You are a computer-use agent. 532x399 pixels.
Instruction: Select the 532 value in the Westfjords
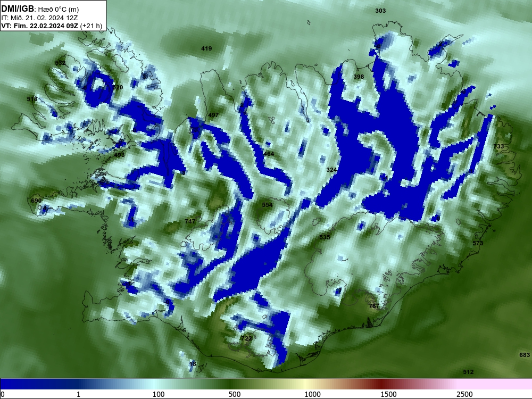point(60,63)
